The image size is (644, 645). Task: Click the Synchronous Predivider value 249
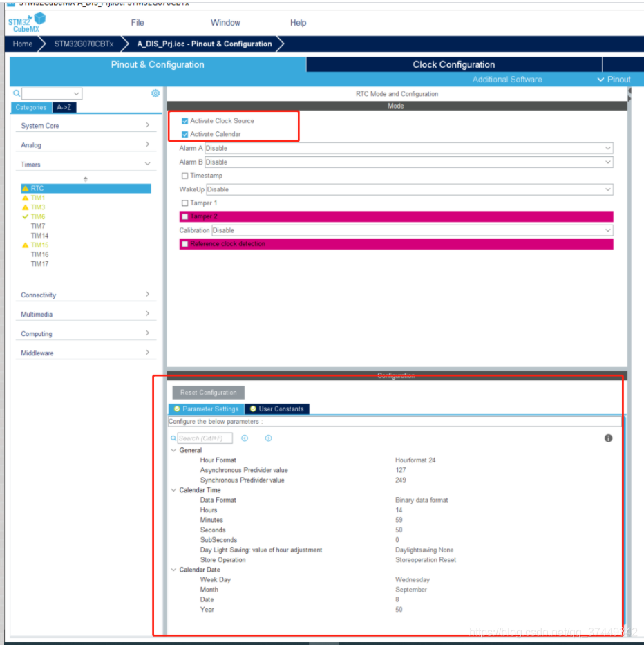[x=401, y=480]
